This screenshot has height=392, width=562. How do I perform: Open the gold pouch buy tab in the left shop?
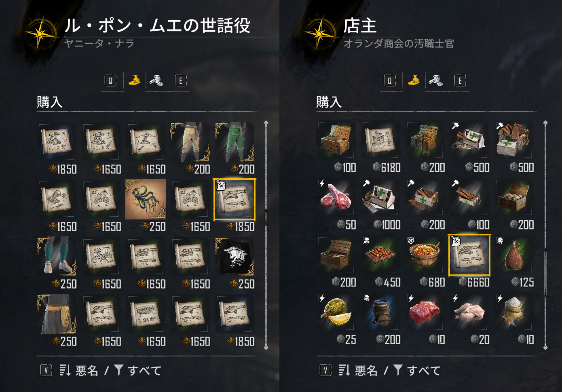[x=134, y=80]
